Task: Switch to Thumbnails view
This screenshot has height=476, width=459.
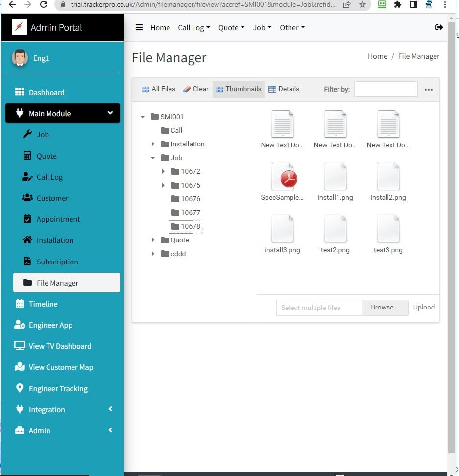Action: tap(239, 89)
